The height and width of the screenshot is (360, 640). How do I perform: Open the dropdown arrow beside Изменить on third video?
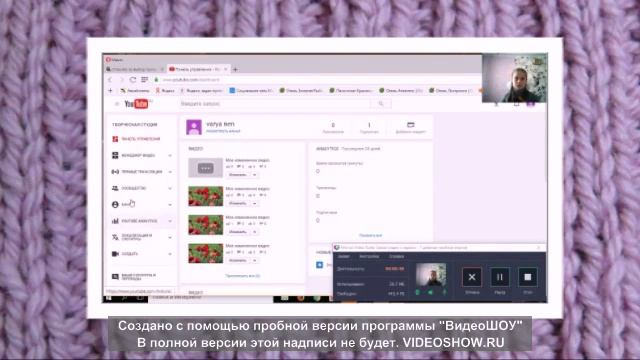click(x=254, y=232)
